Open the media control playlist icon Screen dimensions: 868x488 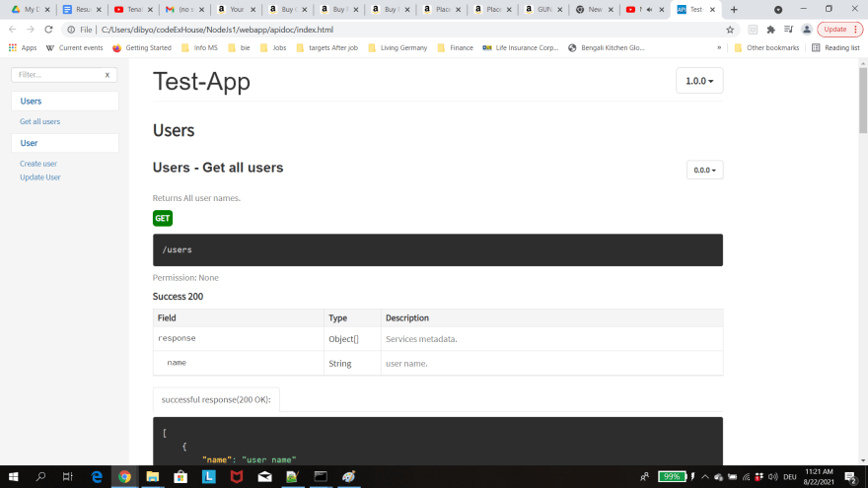point(788,30)
